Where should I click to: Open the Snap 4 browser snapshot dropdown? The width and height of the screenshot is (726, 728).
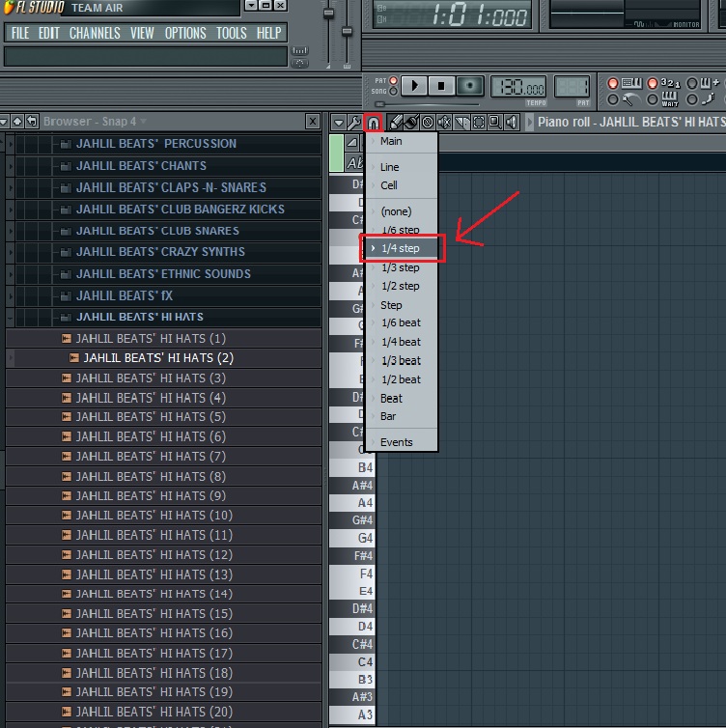[144, 122]
